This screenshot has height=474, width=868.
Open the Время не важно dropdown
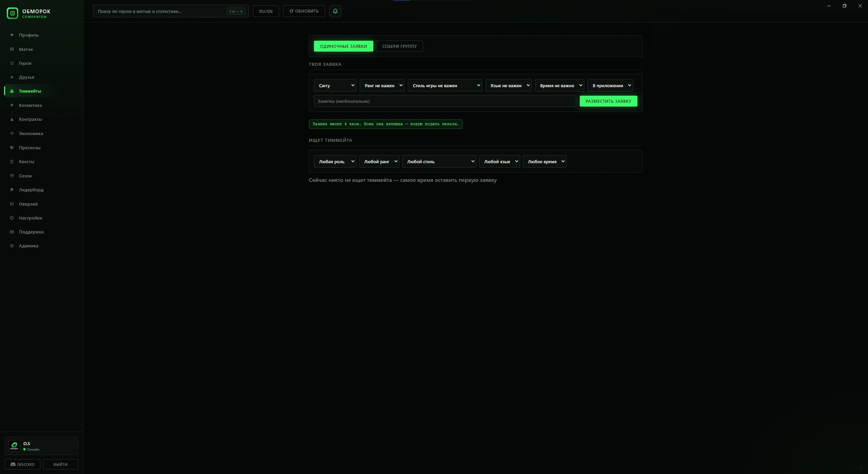(559, 86)
